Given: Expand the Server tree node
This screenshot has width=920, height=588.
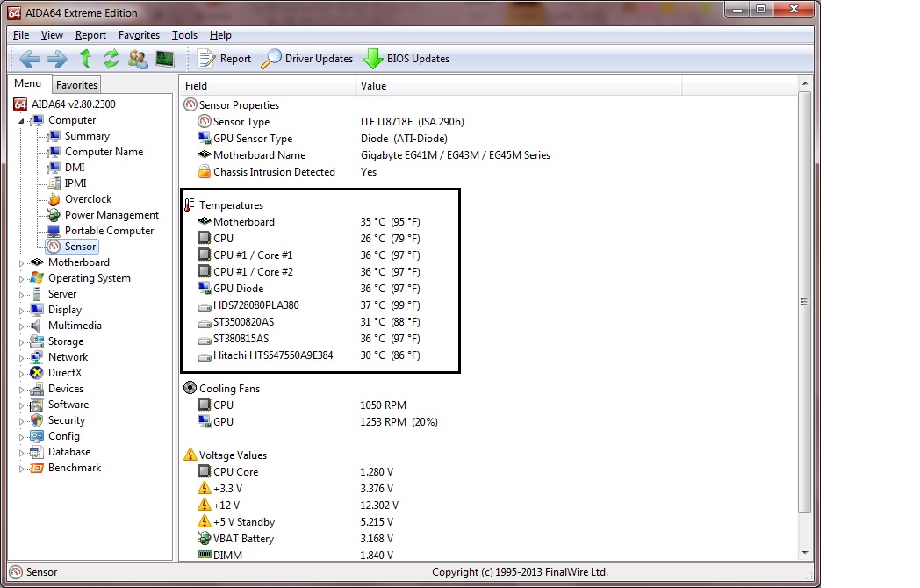Looking at the screenshot, I should 22,295.
